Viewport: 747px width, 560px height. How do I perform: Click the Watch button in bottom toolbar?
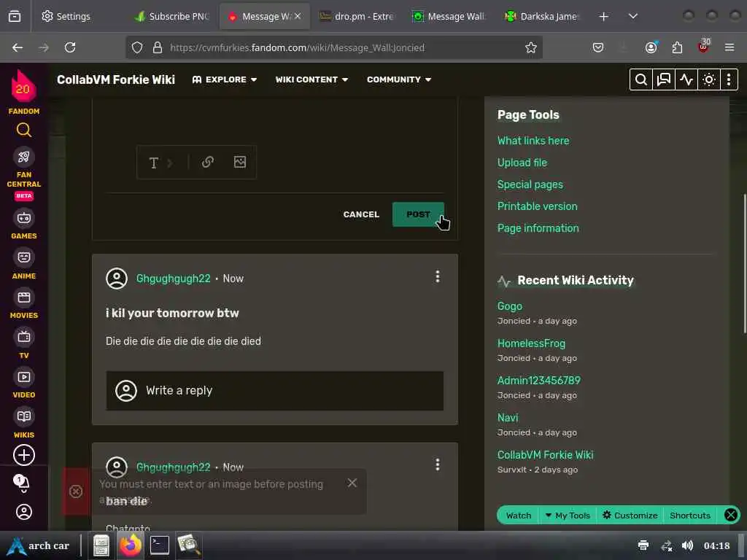pyautogui.click(x=519, y=516)
